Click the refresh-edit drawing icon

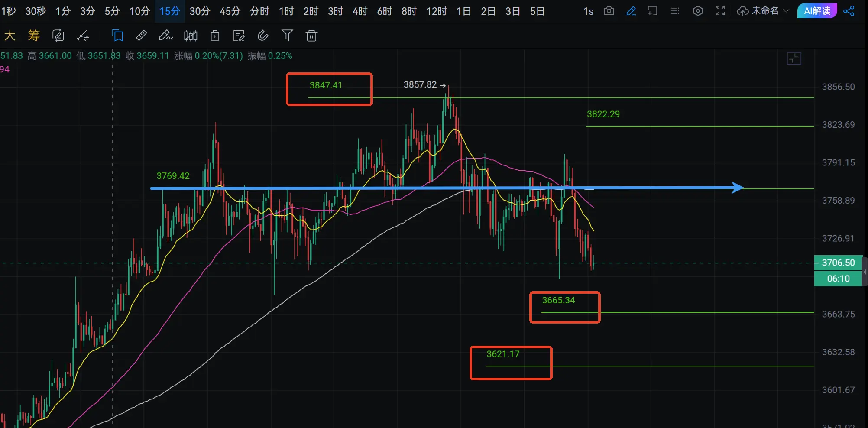pos(58,36)
